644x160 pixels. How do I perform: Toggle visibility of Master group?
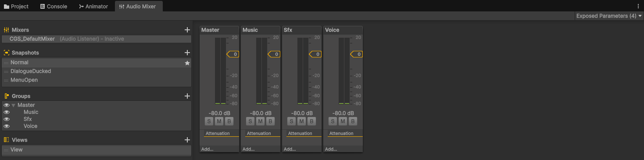click(7, 105)
